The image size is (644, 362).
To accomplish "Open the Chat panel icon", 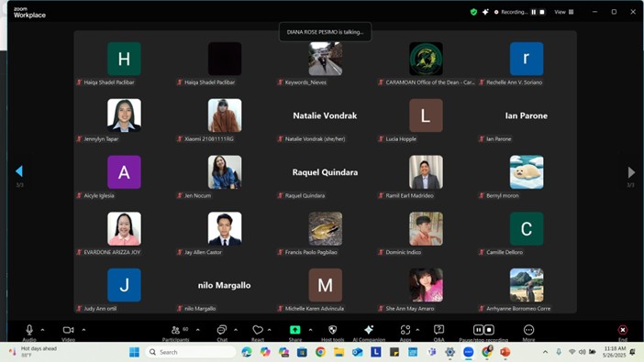I will coord(222,330).
